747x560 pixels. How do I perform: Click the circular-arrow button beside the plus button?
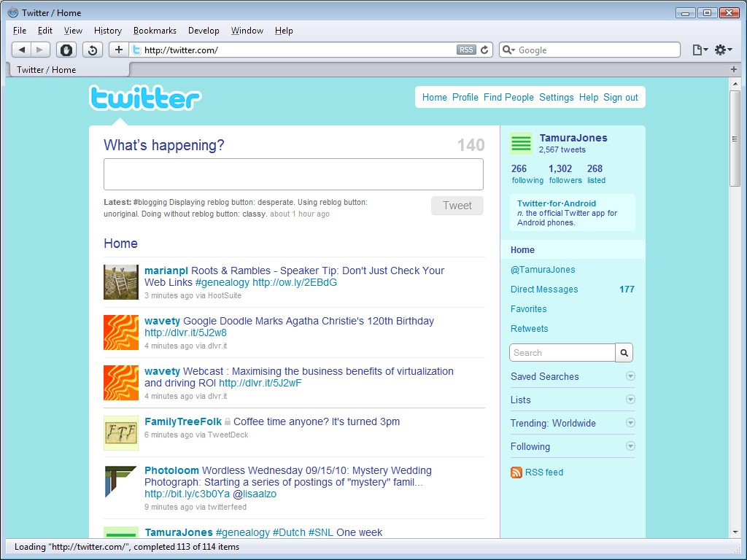click(x=93, y=50)
